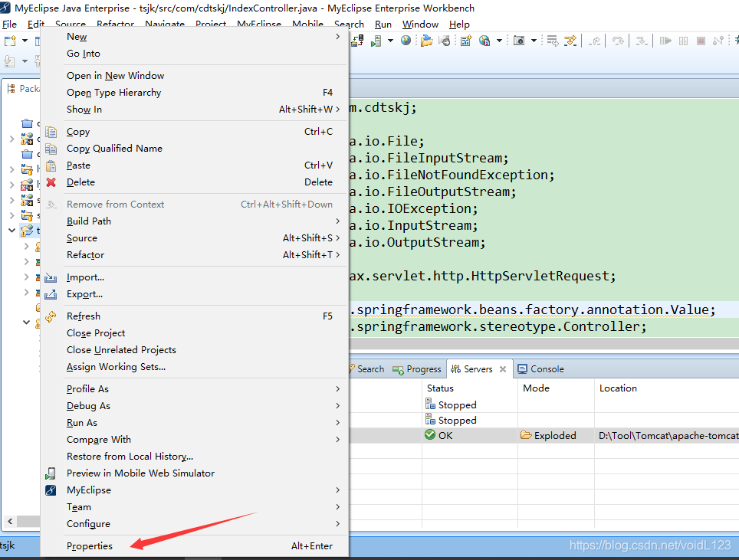Viewport: 739px width, 560px height.
Task: Open the run server dropdown arrow
Action: (x=390, y=41)
